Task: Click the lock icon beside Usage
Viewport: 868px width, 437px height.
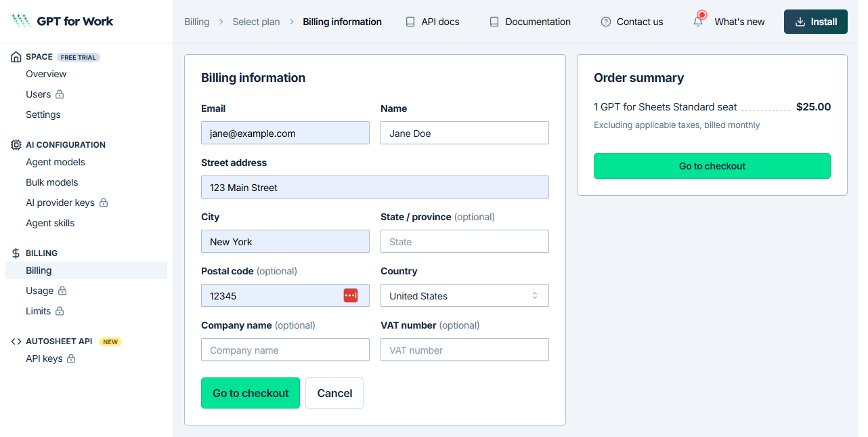Action: click(62, 291)
